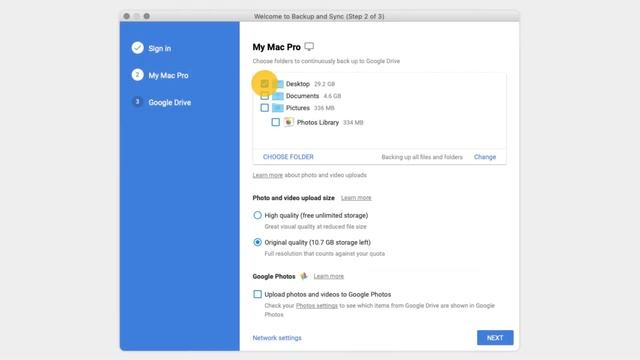Screen dimensions: 640x360
Task: Click the Photos Library label
Action: click(318, 122)
